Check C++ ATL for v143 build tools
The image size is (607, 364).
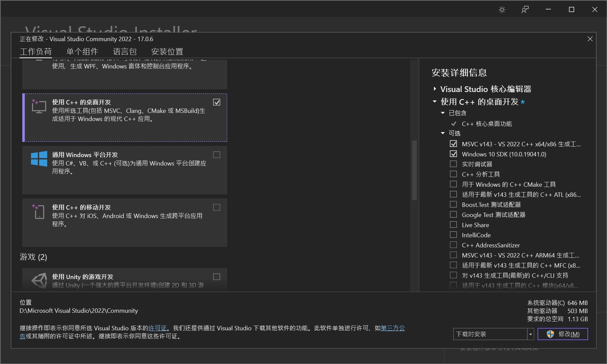tap(454, 194)
